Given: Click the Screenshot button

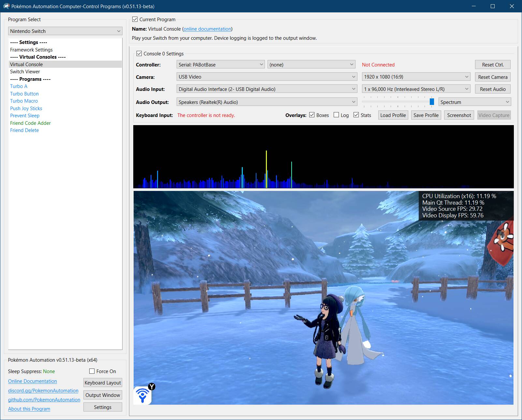Looking at the screenshot, I should (459, 115).
